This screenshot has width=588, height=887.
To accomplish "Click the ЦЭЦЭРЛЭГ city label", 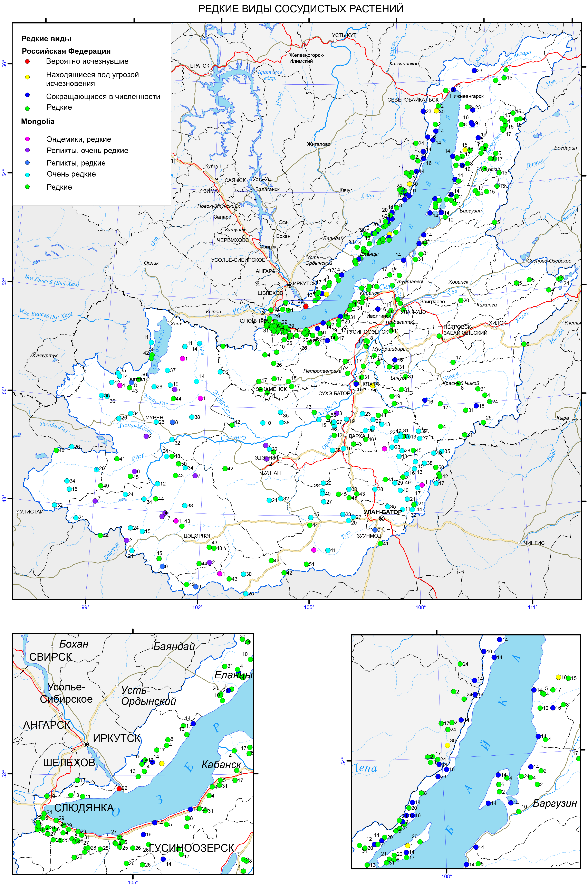I will point(198,536).
